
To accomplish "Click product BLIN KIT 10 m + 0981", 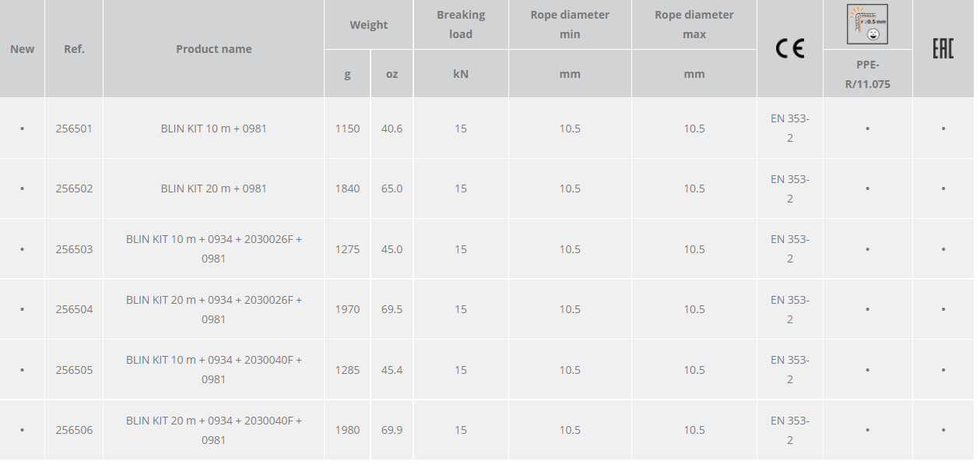I will tap(213, 129).
